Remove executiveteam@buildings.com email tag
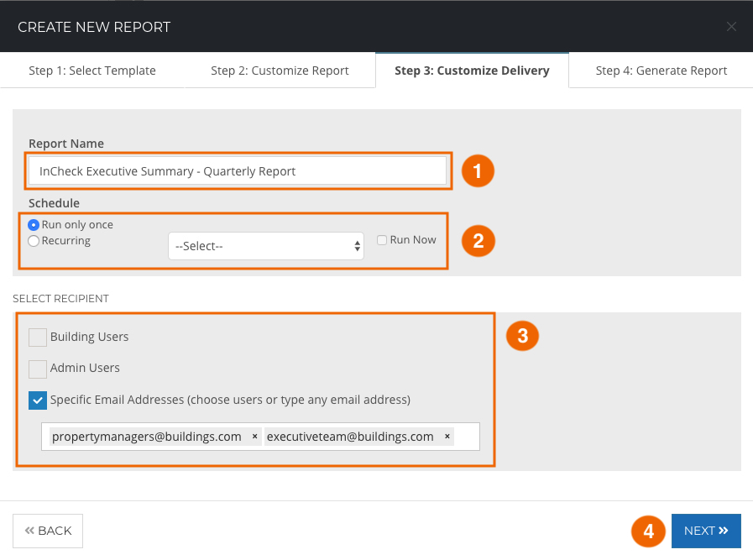Image resolution: width=753 pixels, height=560 pixels. pos(447,437)
